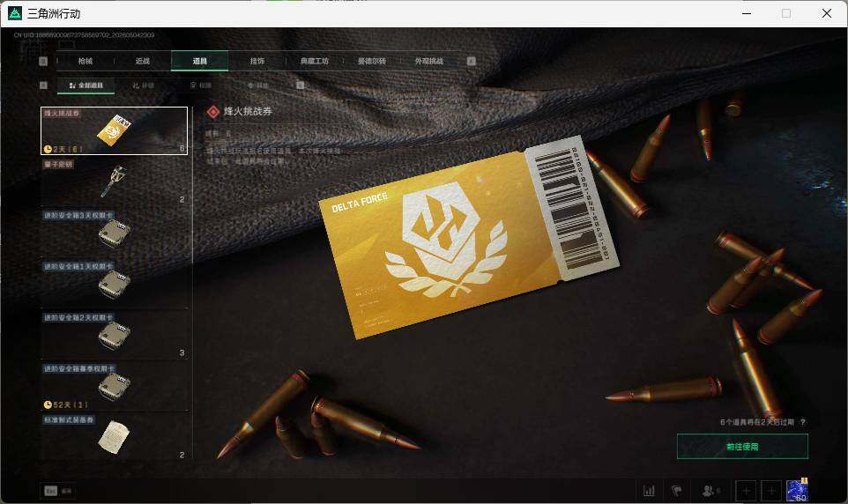Select the 量子密钥 item card

point(114,182)
